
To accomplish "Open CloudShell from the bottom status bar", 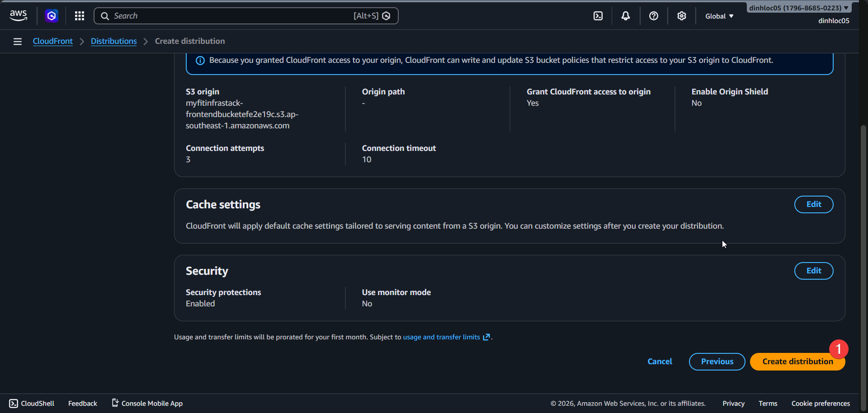I will coord(31,403).
